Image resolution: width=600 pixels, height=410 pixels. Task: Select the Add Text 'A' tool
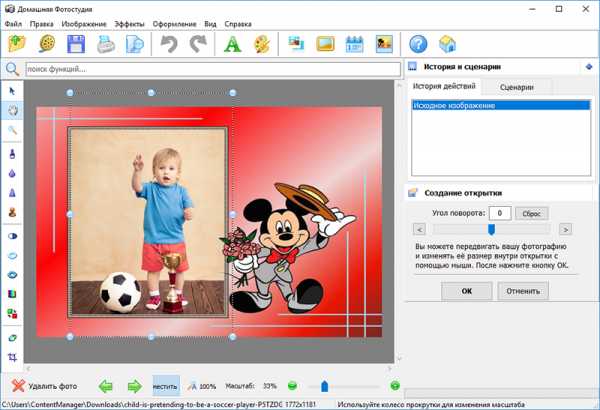coord(232,44)
